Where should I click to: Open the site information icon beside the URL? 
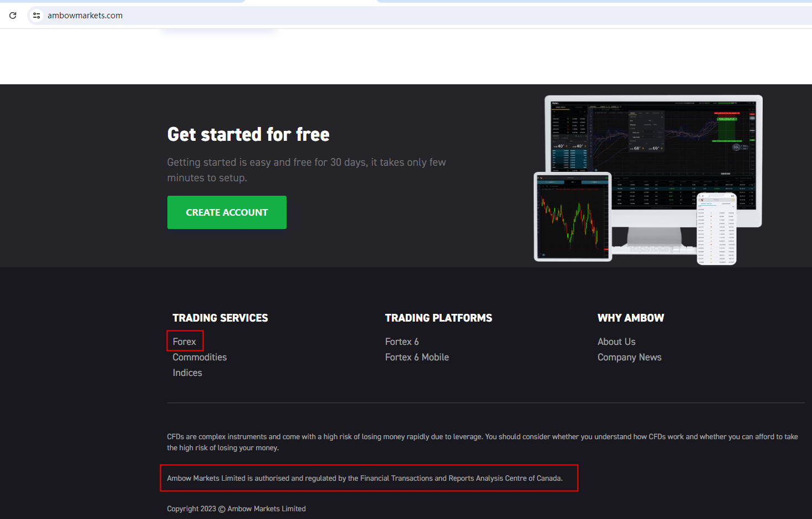pos(37,16)
